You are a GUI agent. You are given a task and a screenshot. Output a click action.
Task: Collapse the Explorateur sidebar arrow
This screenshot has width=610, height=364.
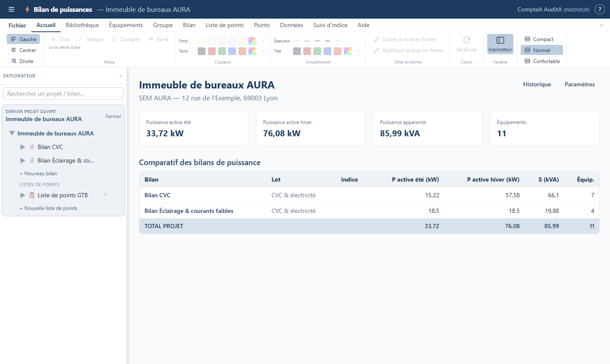(x=120, y=76)
